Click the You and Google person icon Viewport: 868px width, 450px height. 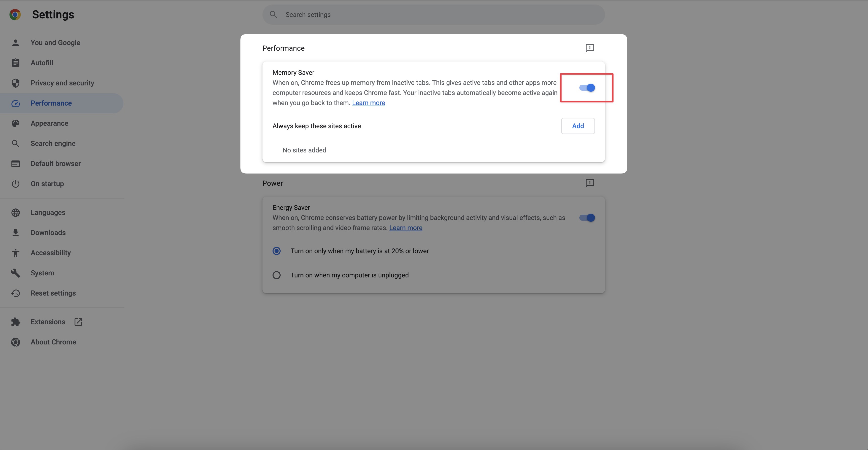pyautogui.click(x=16, y=43)
